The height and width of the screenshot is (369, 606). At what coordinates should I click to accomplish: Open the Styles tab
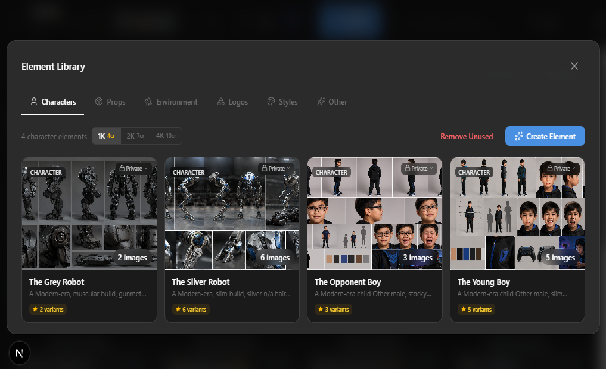click(283, 102)
